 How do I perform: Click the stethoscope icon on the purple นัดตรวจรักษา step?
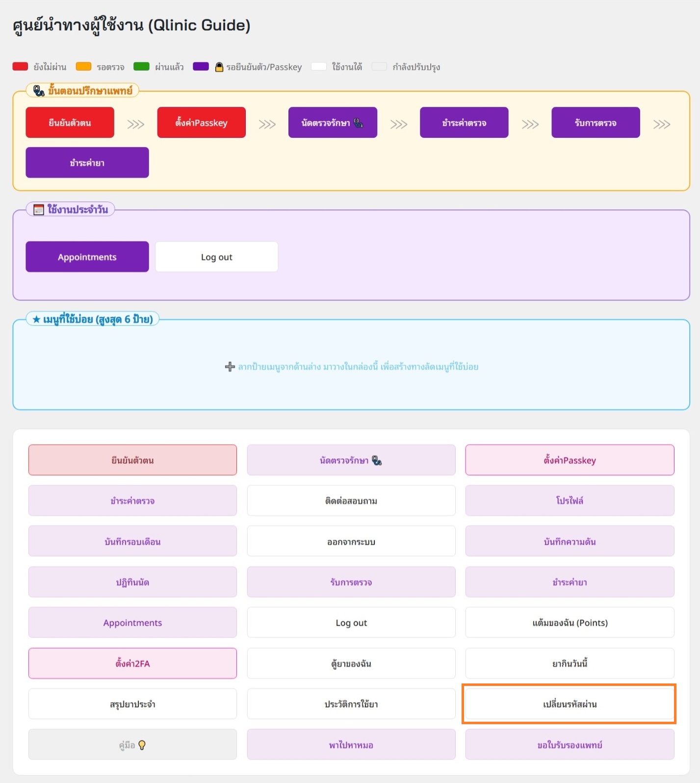[x=359, y=123]
